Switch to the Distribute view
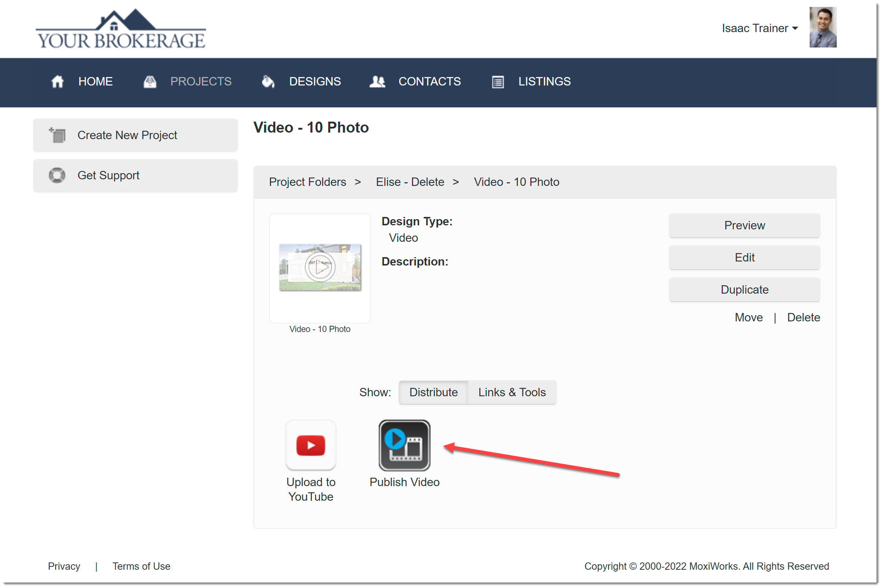Image resolution: width=882 pixels, height=588 pixels. [x=433, y=392]
